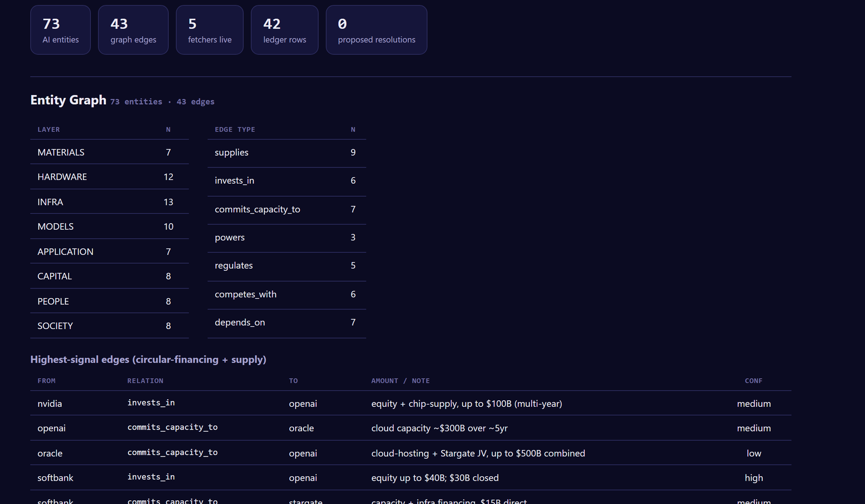
Task: Click the FROM column header
Action: pyautogui.click(x=46, y=381)
